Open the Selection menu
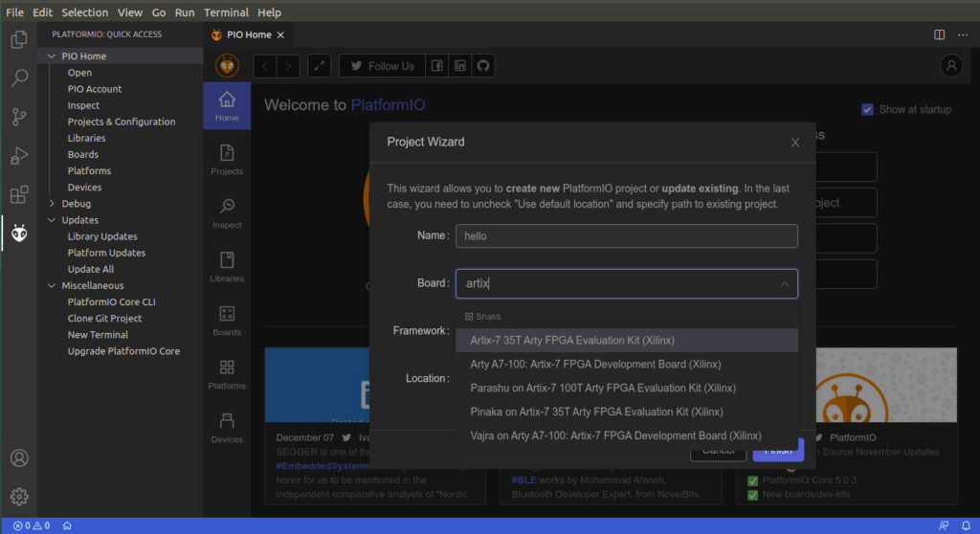The height and width of the screenshot is (534, 980). [84, 11]
